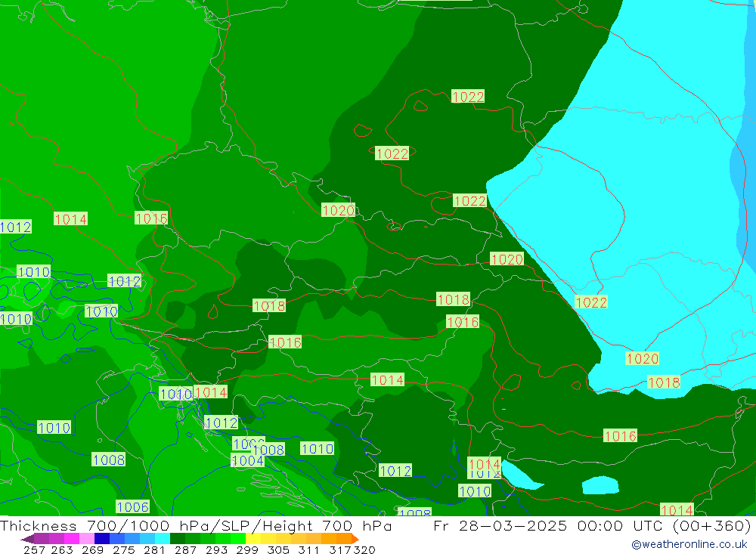Viewport: 756px width, 554px height.
Task: Pick the bright lime green legend swatch
Action: click(x=238, y=539)
